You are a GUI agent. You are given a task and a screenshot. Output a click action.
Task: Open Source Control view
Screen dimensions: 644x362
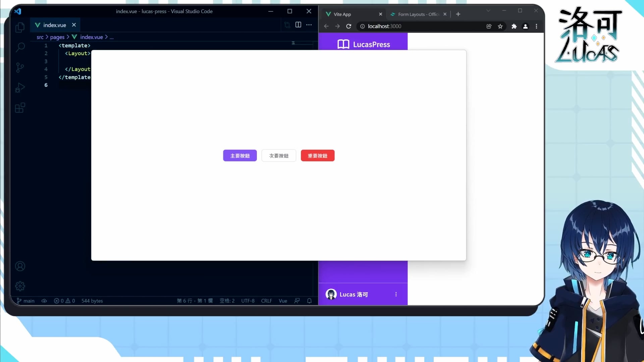(20, 68)
